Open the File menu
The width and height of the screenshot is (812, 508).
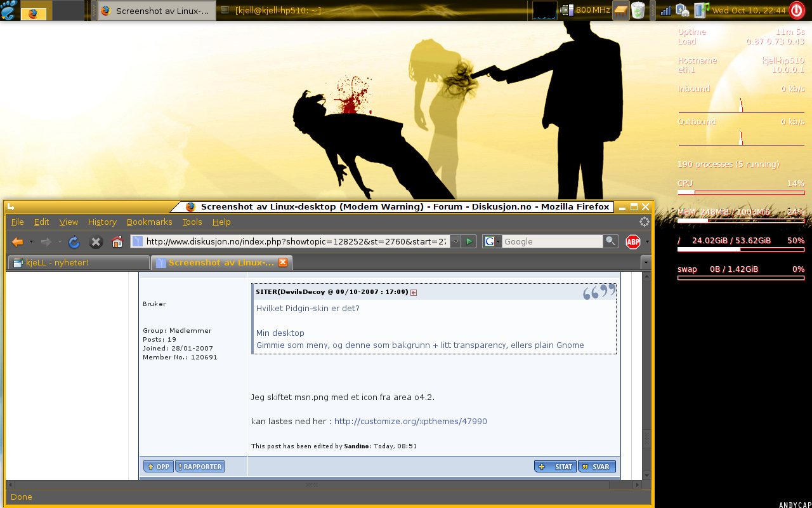tap(18, 222)
